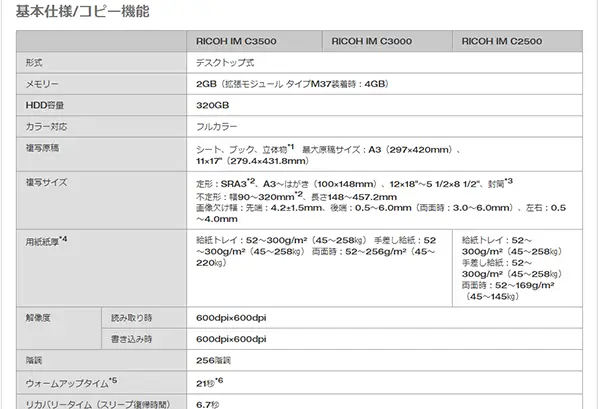Click the 6.7秒 recovery time value

pos(385,403)
